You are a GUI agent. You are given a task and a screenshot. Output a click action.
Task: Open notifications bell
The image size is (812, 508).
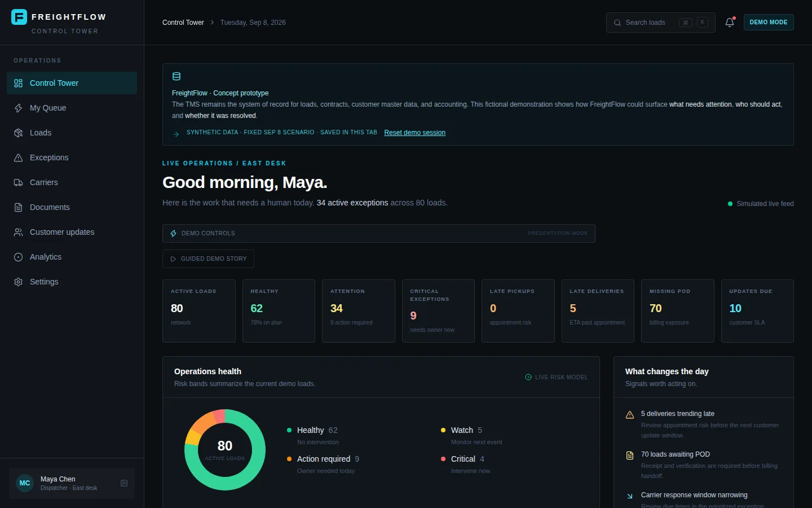click(730, 23)
